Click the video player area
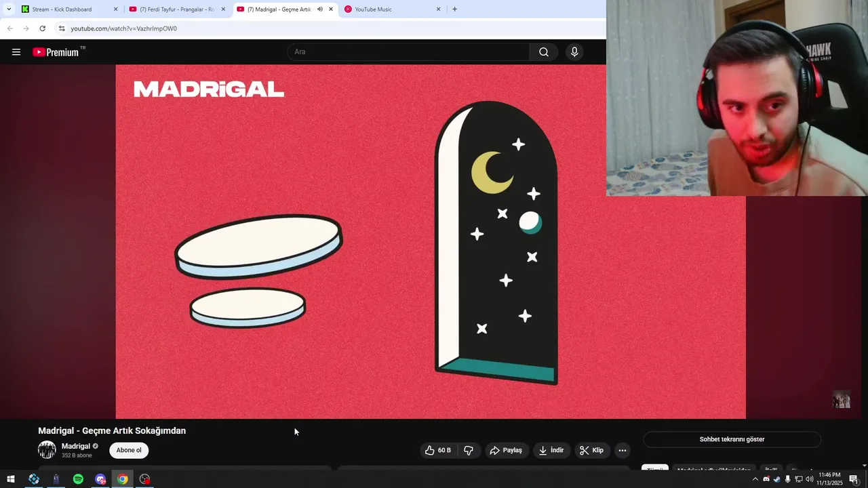The image size is (868, 488). tap(431, 241)
